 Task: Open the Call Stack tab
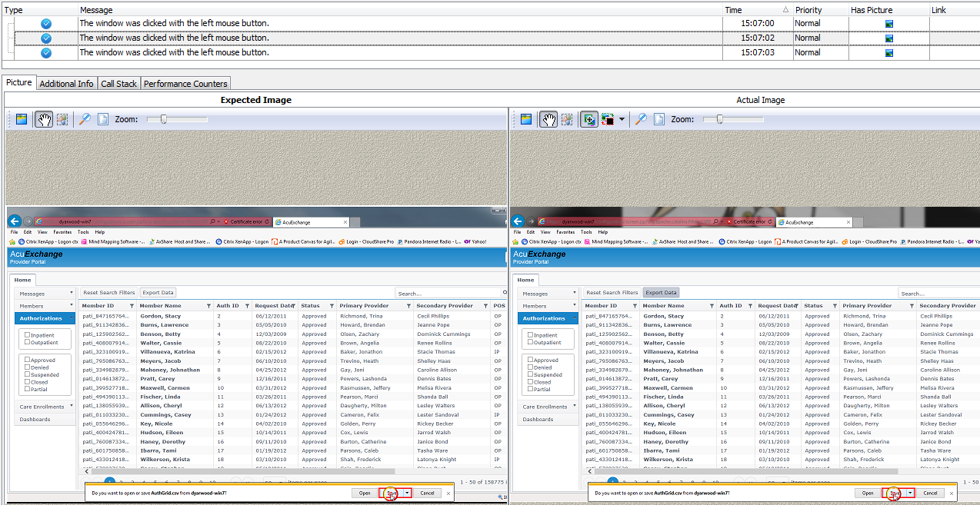(x=118, y=84)
